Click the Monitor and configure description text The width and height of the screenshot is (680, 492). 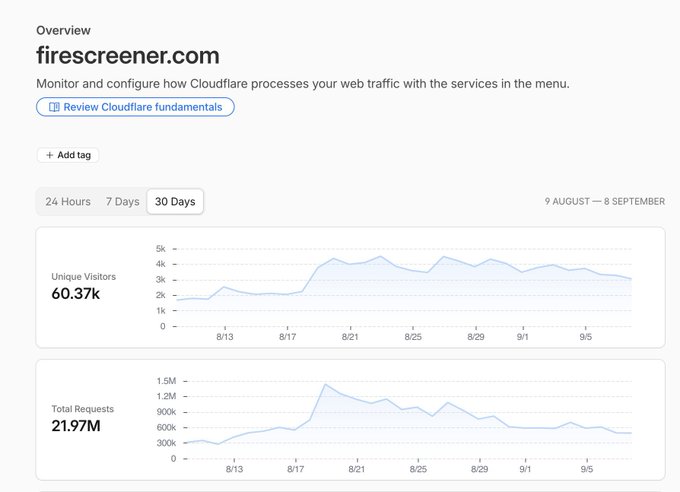(303, 83)
